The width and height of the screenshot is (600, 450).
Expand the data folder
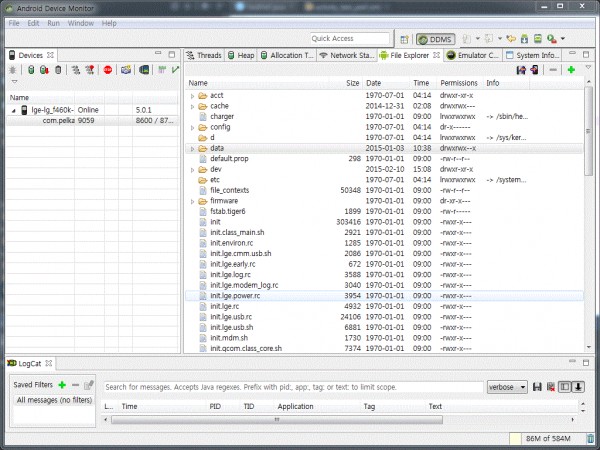point(192,148)
